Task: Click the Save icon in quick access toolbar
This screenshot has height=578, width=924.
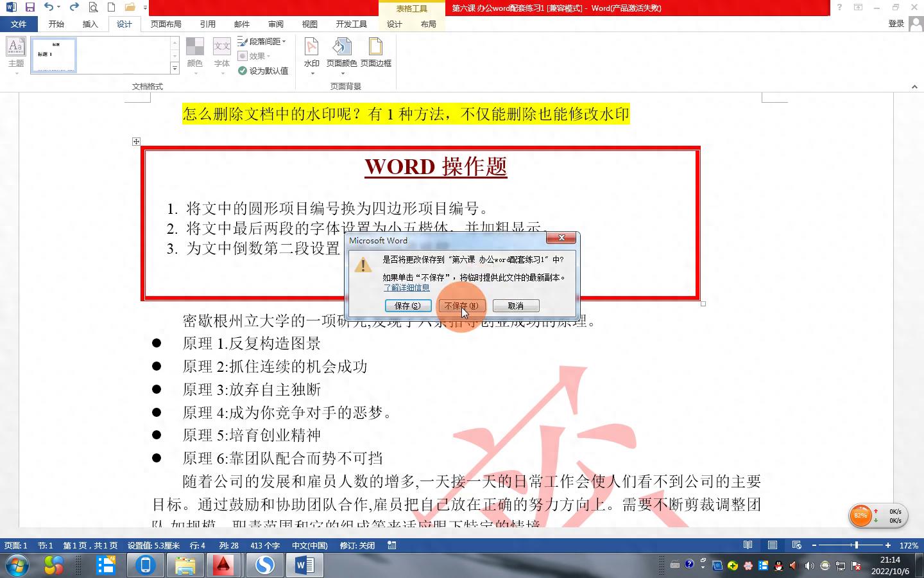Action: (x=30, y=8)
